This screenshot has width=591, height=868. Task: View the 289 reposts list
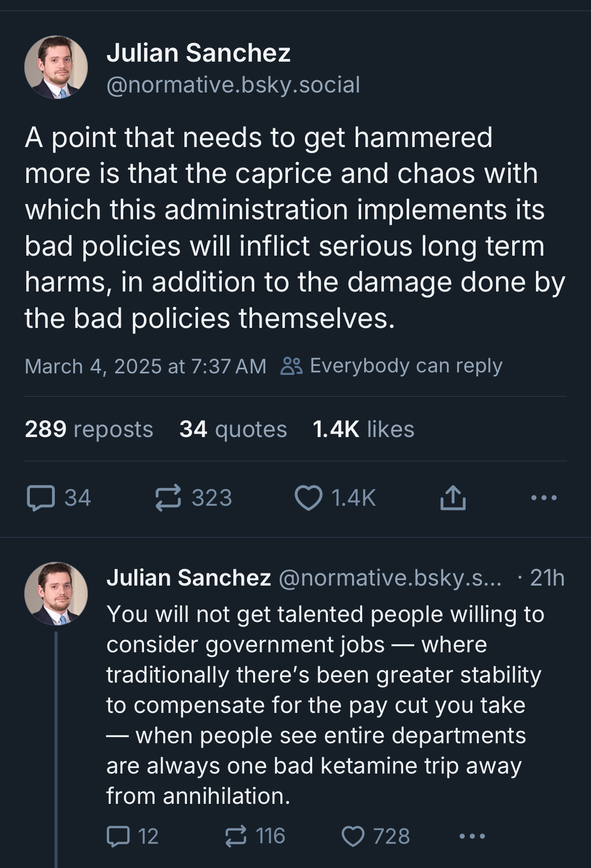click(88, 429)
